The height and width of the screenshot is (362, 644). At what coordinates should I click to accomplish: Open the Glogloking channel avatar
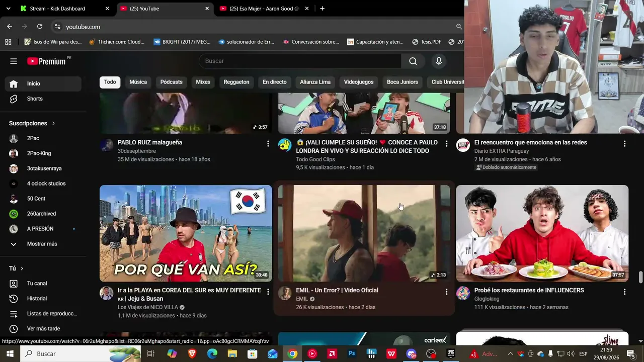point(463,293)
